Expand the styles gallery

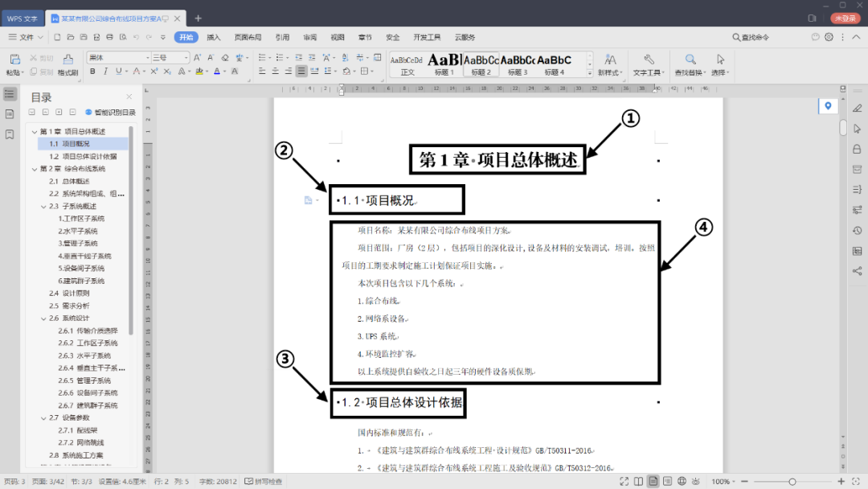[x=590, y=73]
